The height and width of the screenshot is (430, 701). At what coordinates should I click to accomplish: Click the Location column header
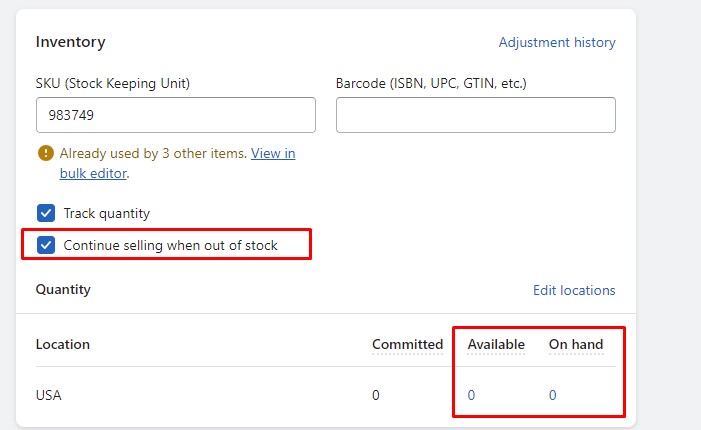click(x=63, y=344)
